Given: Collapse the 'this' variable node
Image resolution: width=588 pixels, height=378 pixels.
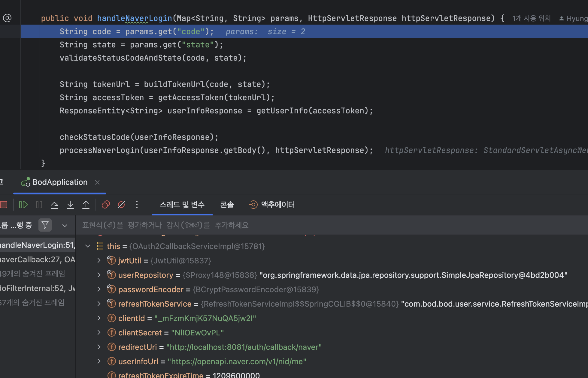Looking at the screenshot, I should (88, 246).
